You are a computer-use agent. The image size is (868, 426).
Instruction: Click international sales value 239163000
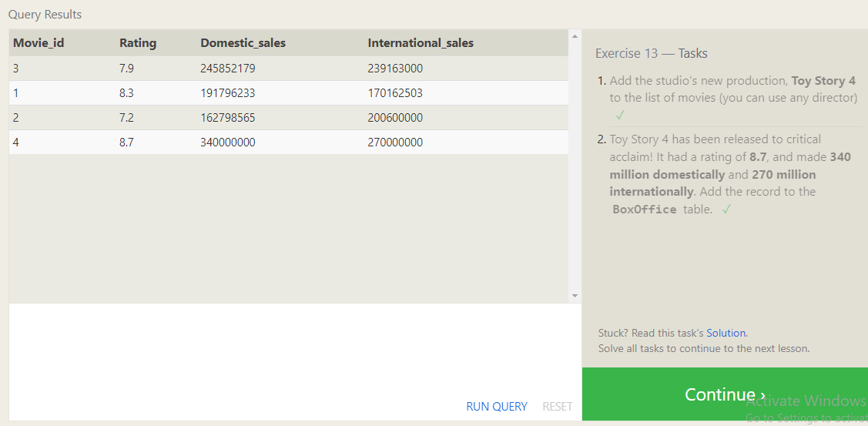(395, 69)
